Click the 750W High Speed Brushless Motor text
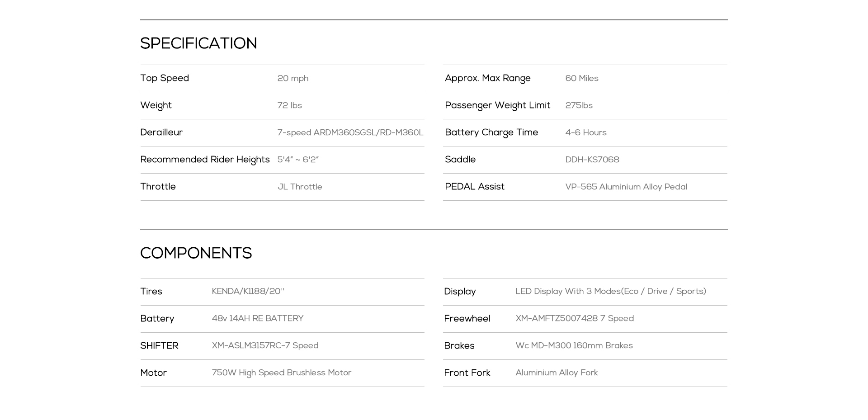Image resolution: width=868 pixels, height=420 pixels. pos(282,373)
